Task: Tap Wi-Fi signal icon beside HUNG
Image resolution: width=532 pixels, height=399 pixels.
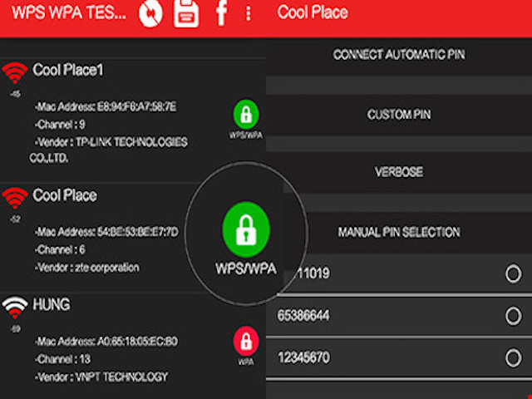Action: click(15, 308)
